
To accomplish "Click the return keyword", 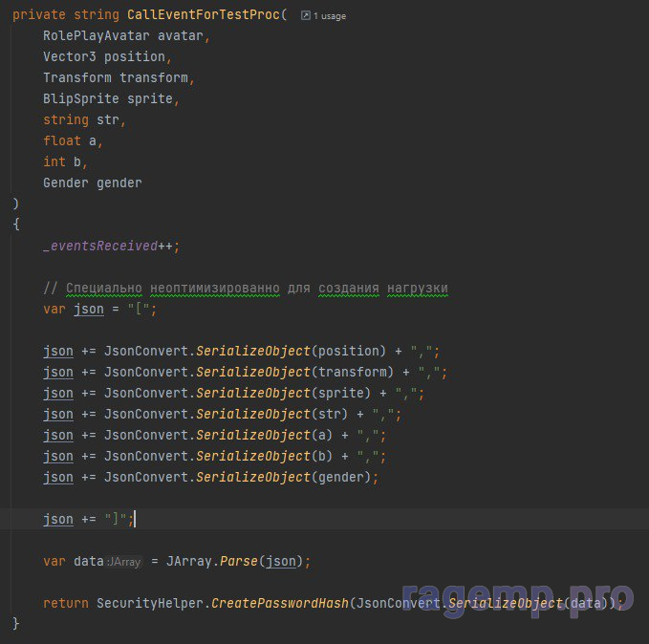I will coord(65,603).
